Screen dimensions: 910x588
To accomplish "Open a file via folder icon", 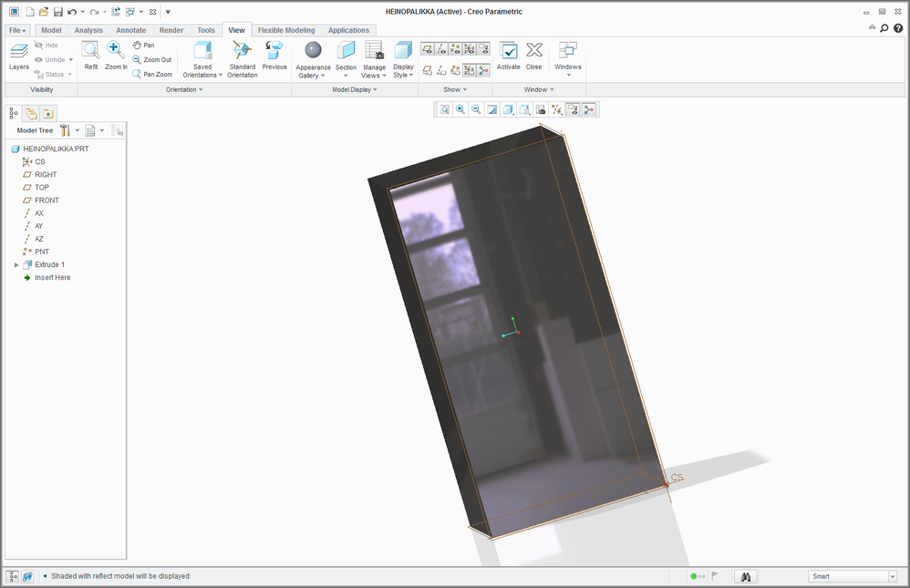I will [44, 12].
